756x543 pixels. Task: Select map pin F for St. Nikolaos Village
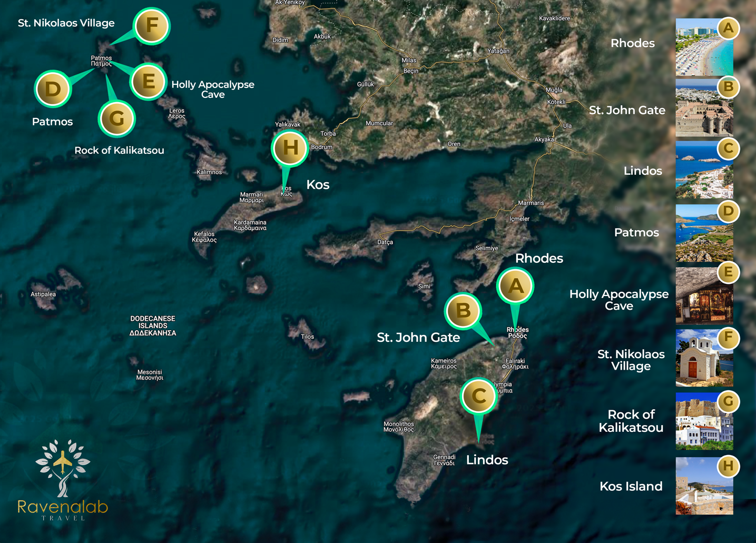click(152, 26)
